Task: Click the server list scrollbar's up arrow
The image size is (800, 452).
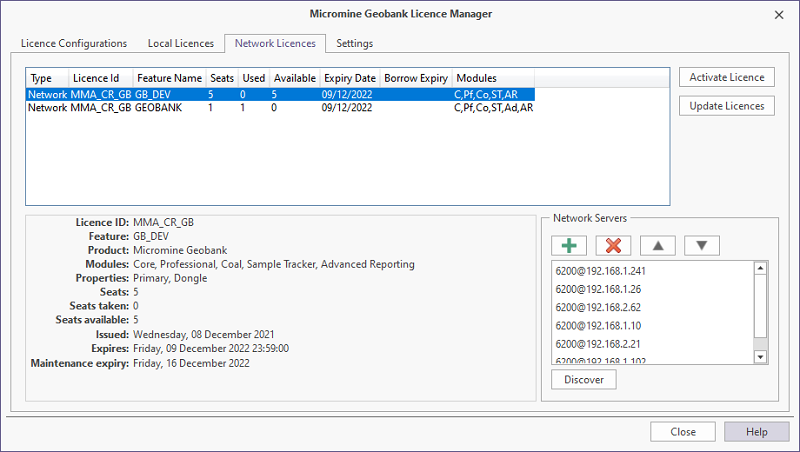Action: click(x=760, y=268)
